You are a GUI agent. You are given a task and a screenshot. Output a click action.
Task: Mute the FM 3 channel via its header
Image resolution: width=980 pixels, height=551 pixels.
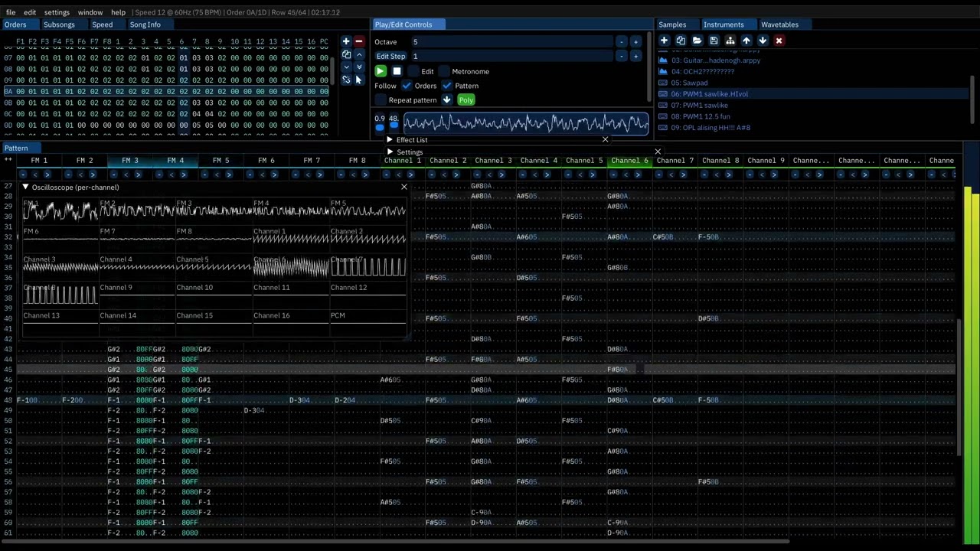tap(129, 161)
